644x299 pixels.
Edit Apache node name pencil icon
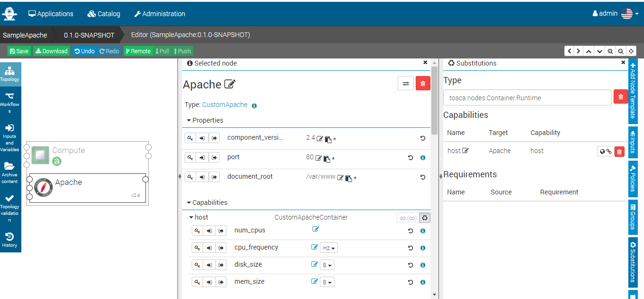coord(230,84)
